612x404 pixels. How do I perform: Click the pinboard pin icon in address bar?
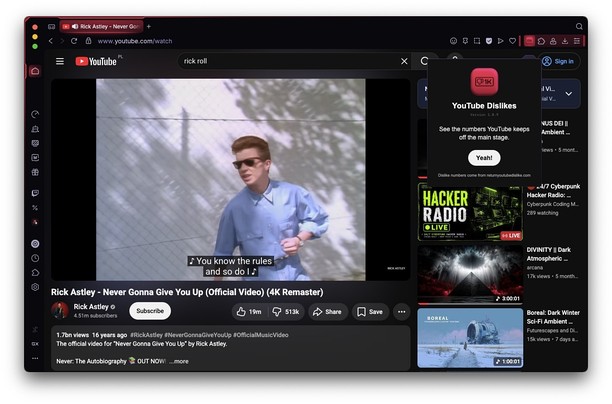click(x=465, y=41)
